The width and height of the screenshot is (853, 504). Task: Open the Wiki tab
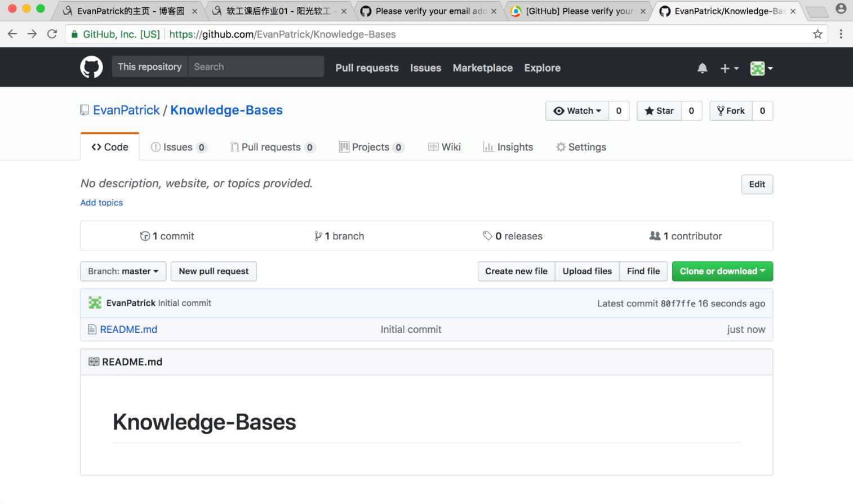coord(445,147)
